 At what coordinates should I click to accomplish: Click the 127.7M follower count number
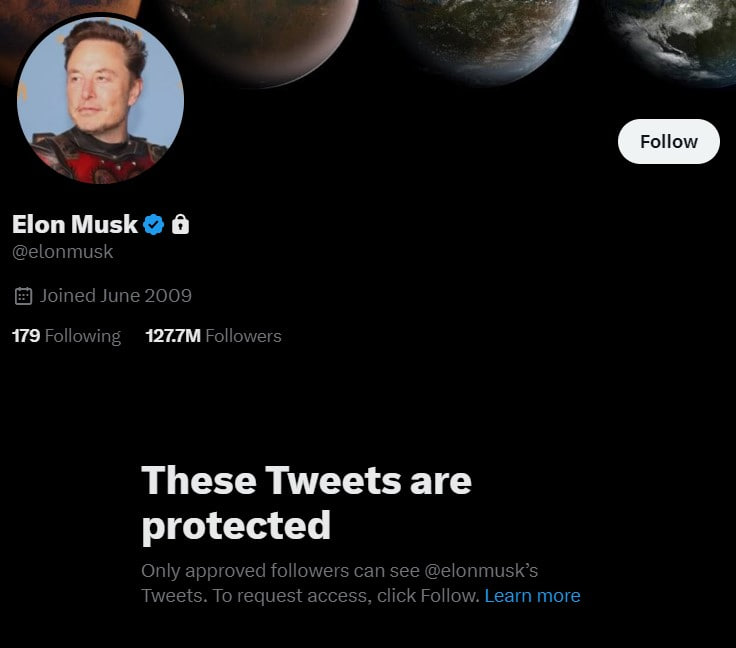pyautogui.click(x=173, y=336)
